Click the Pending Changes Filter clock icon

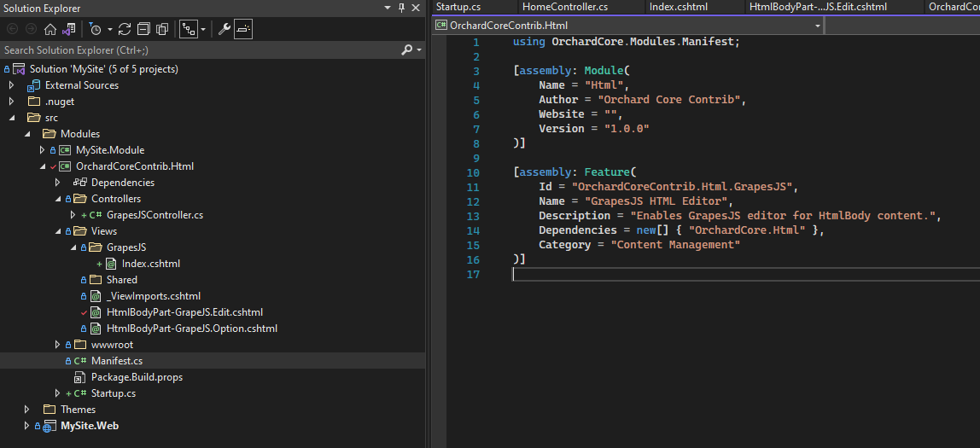click(x=96, y=29)
